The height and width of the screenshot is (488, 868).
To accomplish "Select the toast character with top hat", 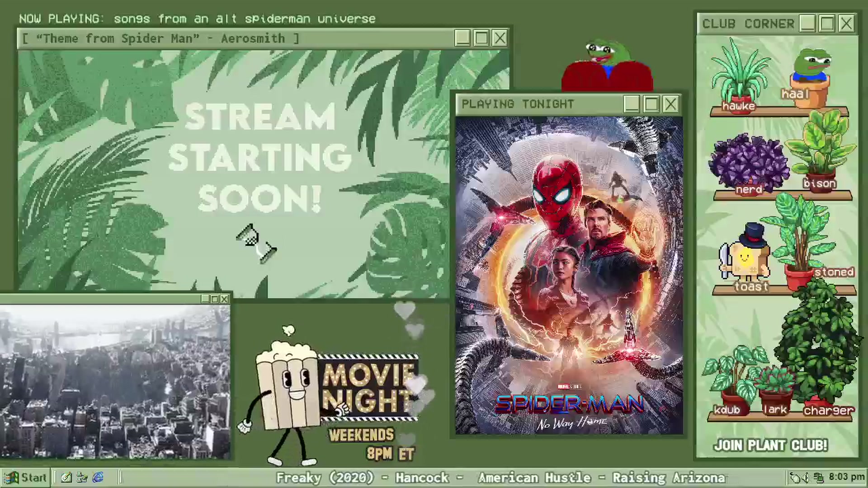I will [x=746, y=257].
